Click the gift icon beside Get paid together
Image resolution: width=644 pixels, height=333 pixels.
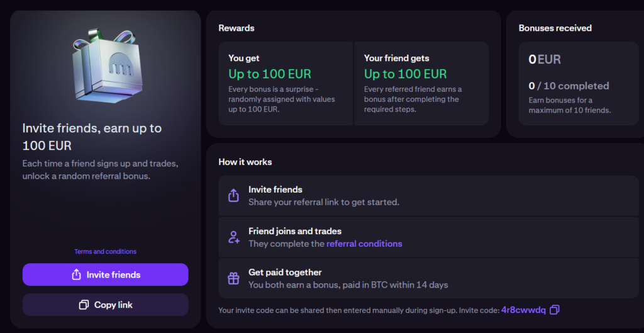coord(233,278)
